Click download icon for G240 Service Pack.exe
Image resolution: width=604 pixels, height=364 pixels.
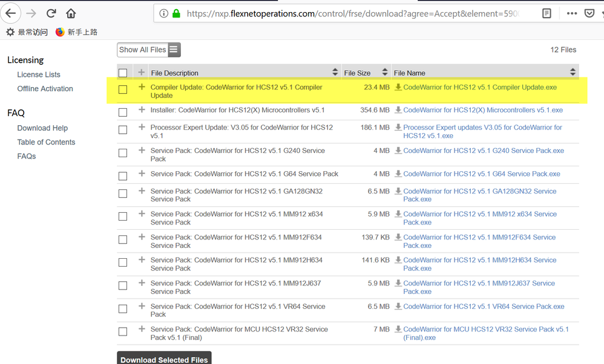(x=398, y=151)
